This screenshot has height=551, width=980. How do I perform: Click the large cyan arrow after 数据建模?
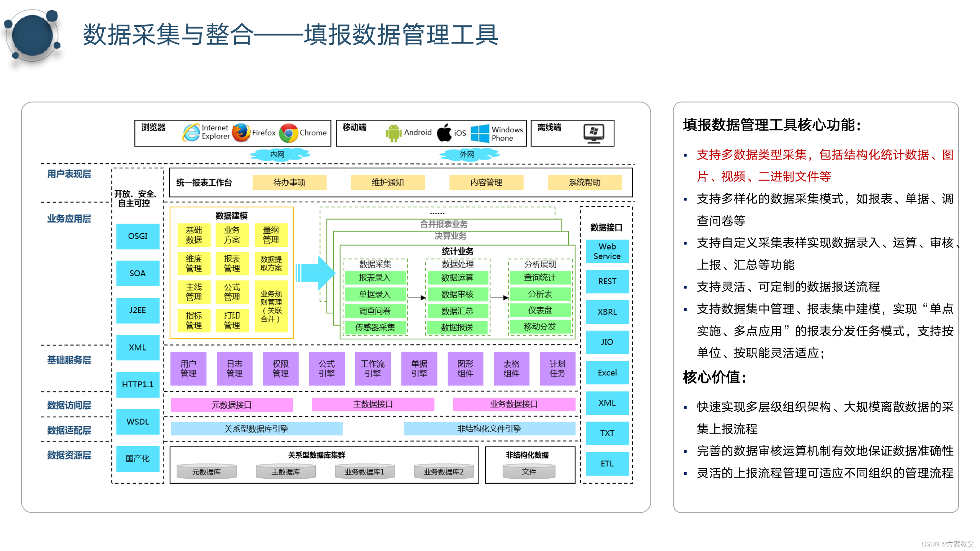(315, 272)
